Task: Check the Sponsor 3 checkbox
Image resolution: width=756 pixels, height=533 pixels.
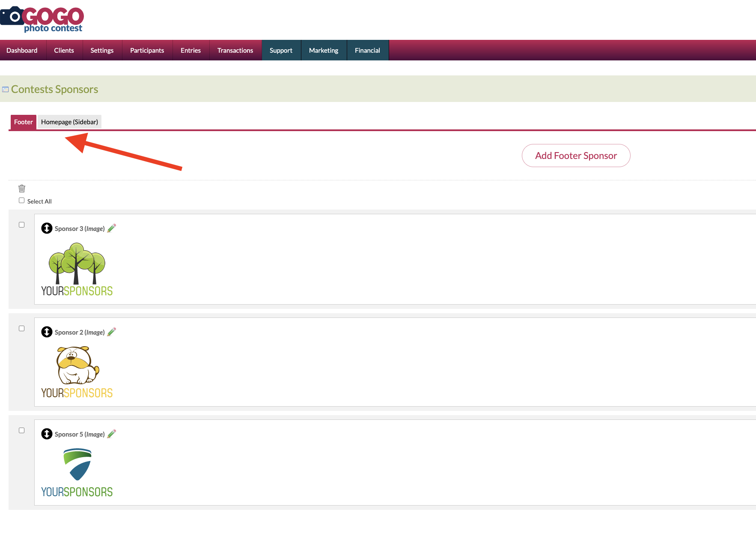Action: [x=21, y=225]
